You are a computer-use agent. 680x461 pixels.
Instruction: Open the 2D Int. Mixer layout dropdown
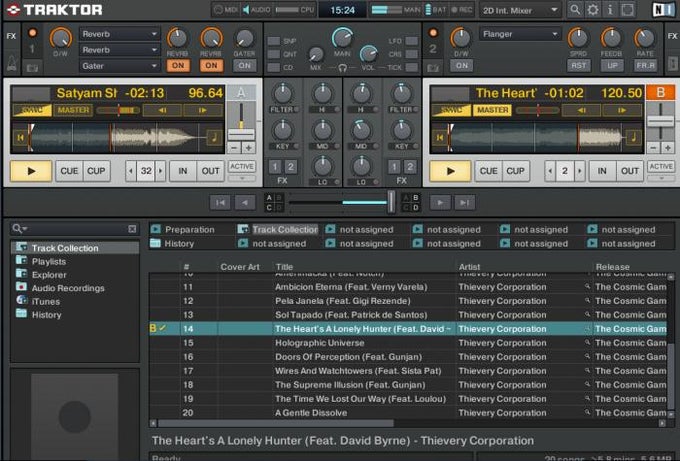[520, 10]
